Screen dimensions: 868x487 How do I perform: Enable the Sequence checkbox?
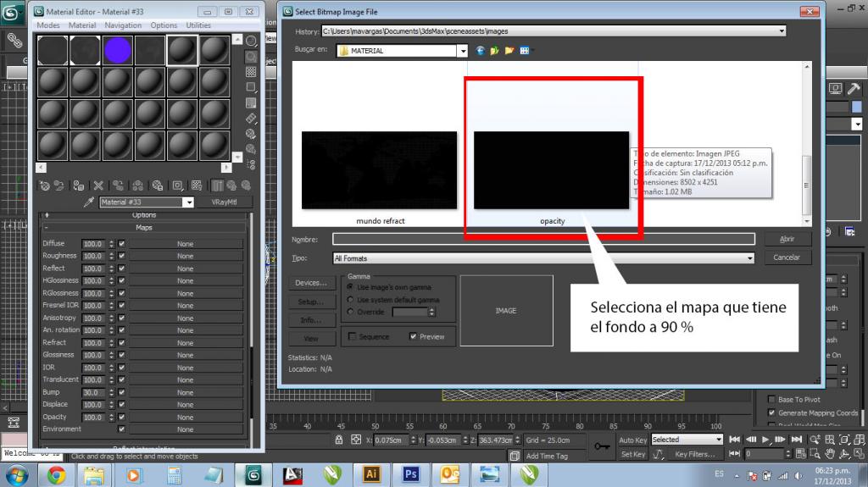pos(352,336)
